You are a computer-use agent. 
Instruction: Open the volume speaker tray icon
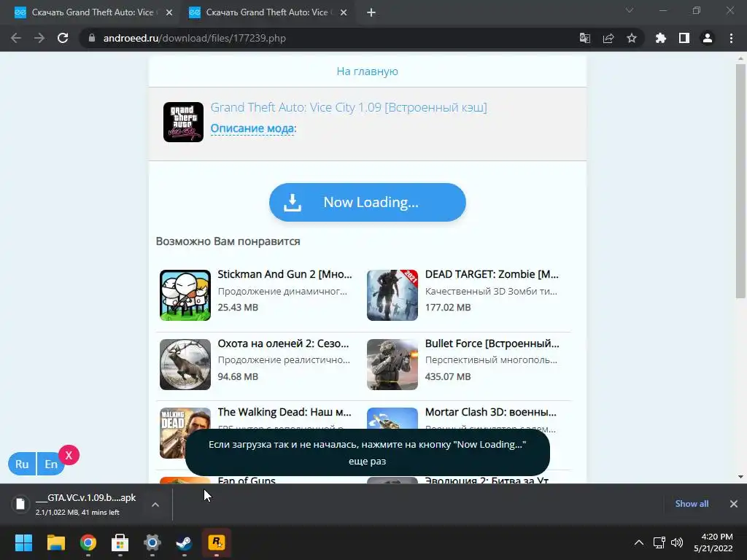[x=676, y=542]
